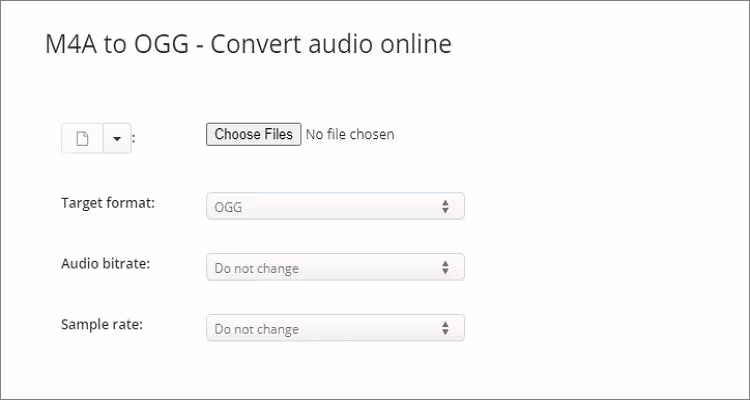Open the Target format combo box
The height and width of the screenshot is (400, 750).
[x=335, y=207]
